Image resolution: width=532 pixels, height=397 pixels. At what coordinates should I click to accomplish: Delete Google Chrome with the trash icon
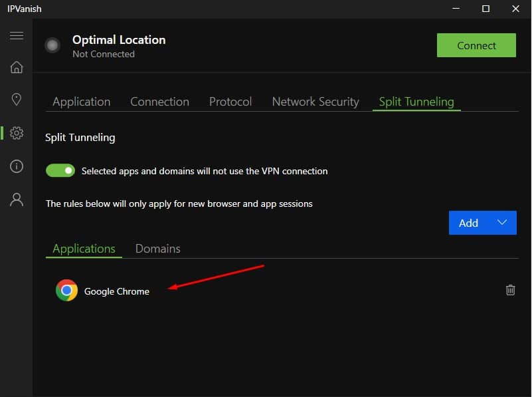(510, 290)
